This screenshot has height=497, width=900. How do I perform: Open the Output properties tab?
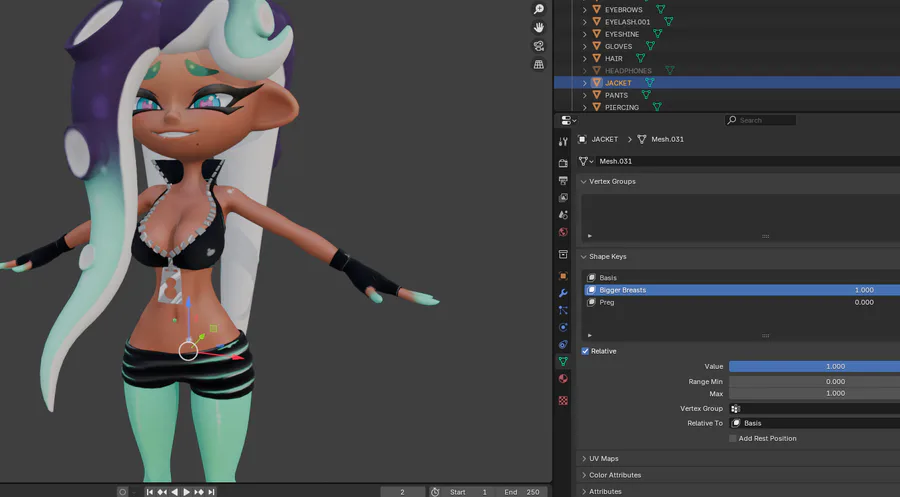tap(563, 180)
